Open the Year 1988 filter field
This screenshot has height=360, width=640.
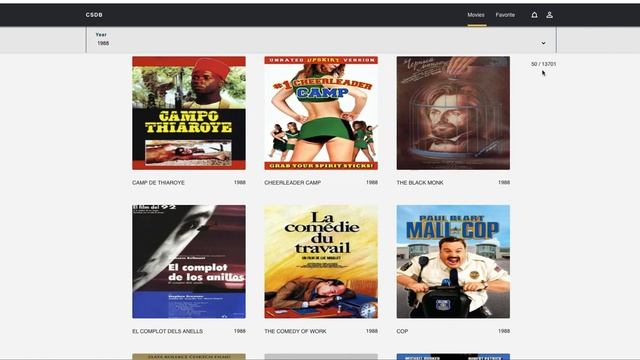[x=321, y=40]
